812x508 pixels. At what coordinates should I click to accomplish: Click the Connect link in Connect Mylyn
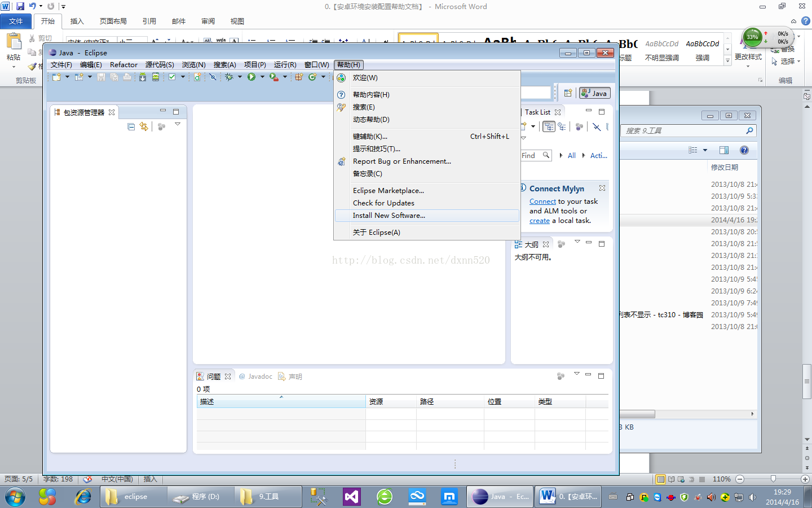click(542, 202)
